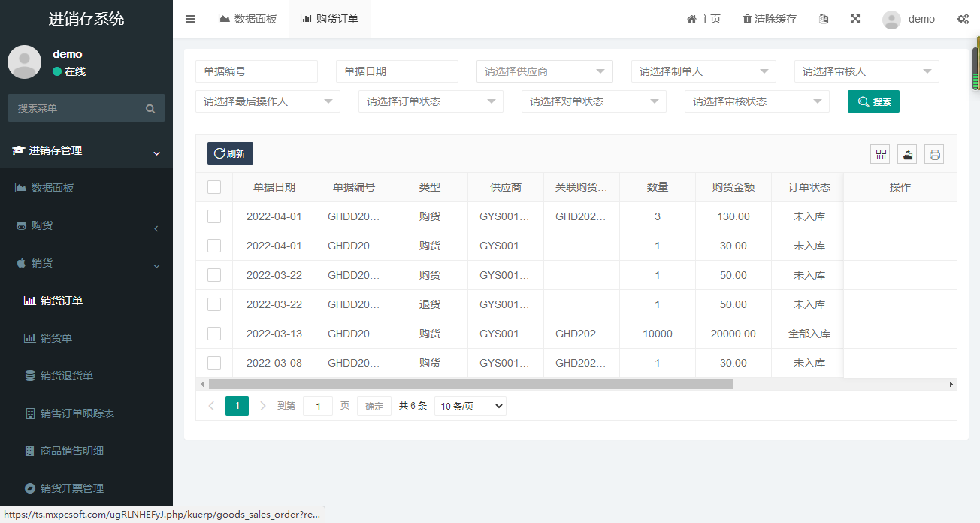Click the table's horizontal scrollbar thumb
This screenshot has width=980, height=523.
(x=470, y=384)
